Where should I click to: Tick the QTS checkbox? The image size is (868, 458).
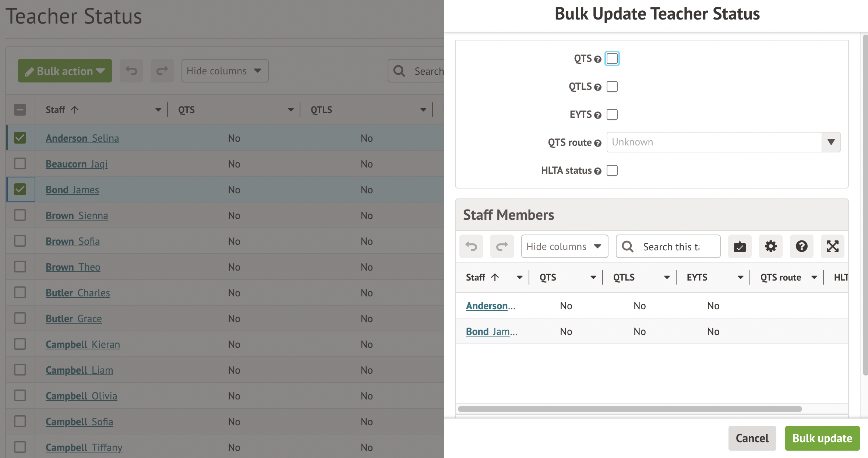pyautogui.click(x=612, y=59)
